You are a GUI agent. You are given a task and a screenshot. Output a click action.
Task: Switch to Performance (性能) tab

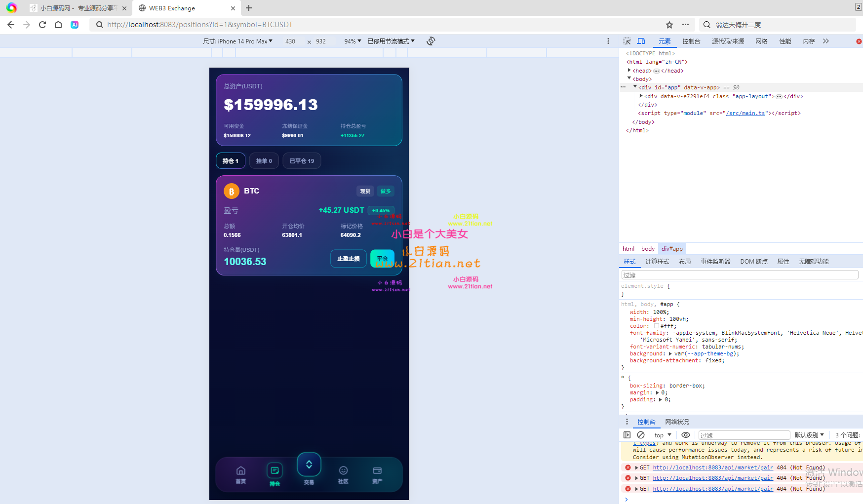tap(785, 41)
